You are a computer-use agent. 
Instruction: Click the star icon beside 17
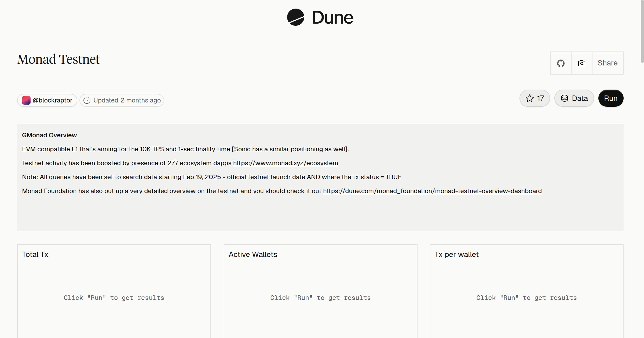pos(530,98)
